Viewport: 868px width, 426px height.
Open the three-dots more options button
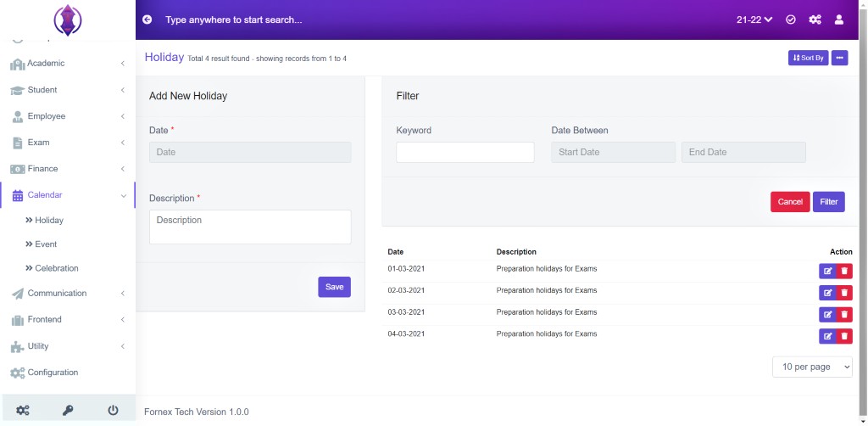tap(840, 58)
